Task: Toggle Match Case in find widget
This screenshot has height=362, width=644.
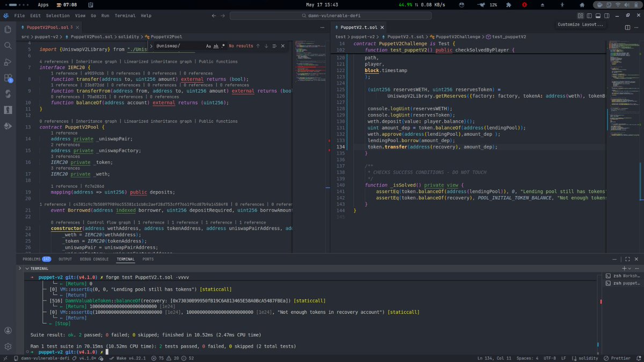Action: point(209,46)
